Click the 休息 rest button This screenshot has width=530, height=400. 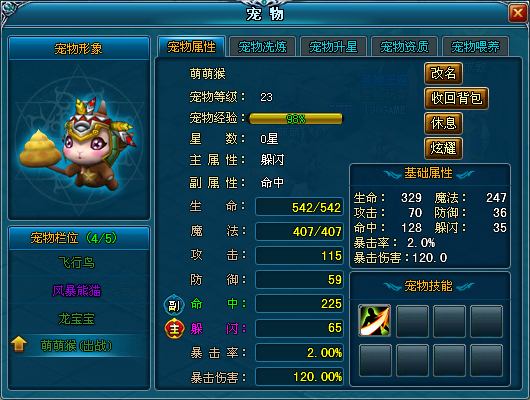(x=443, y=123)
